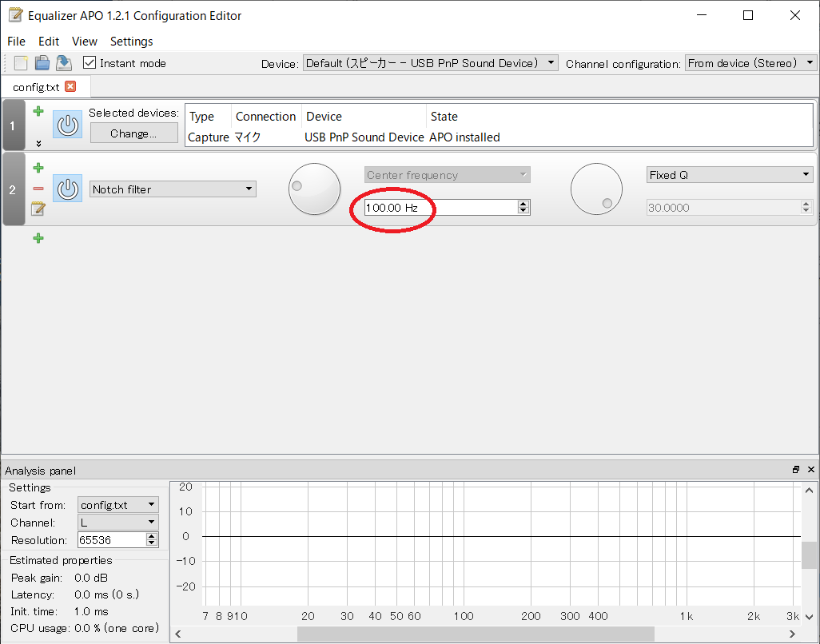Screen dimensions: 820x644
Task: Add new filter with bottom green plus icon
Action: [38, 238]
